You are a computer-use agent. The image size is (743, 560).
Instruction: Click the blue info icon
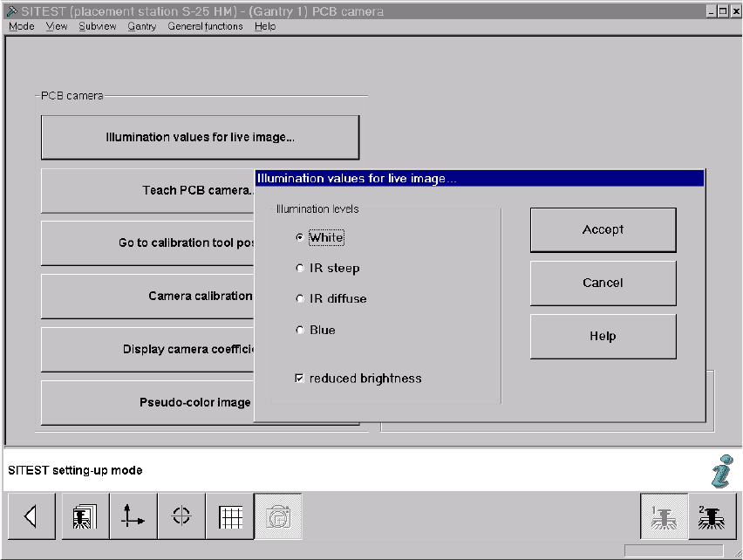(722, 471)
